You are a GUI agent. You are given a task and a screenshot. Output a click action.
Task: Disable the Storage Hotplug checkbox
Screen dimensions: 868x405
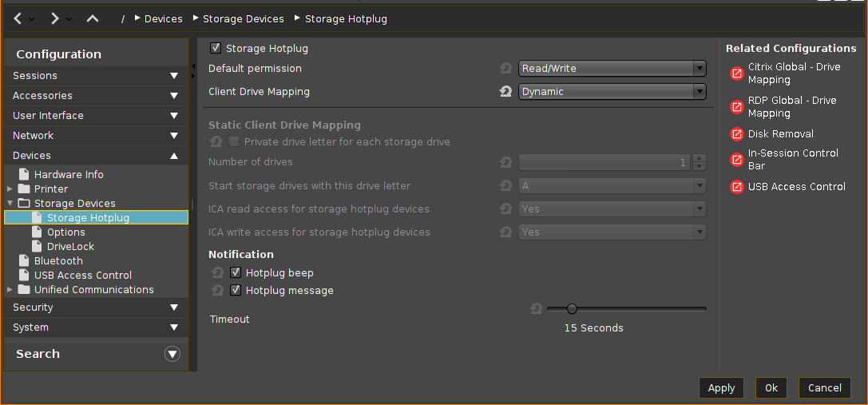216,49
